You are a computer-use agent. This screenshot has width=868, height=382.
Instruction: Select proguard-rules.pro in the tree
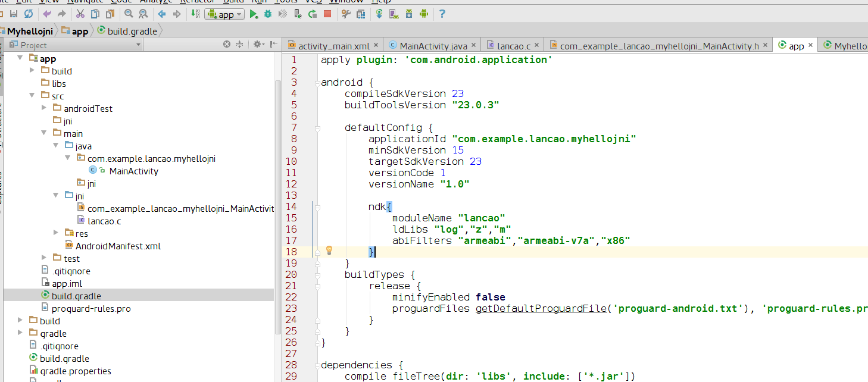pyautogui.click(x=91, y=308)
